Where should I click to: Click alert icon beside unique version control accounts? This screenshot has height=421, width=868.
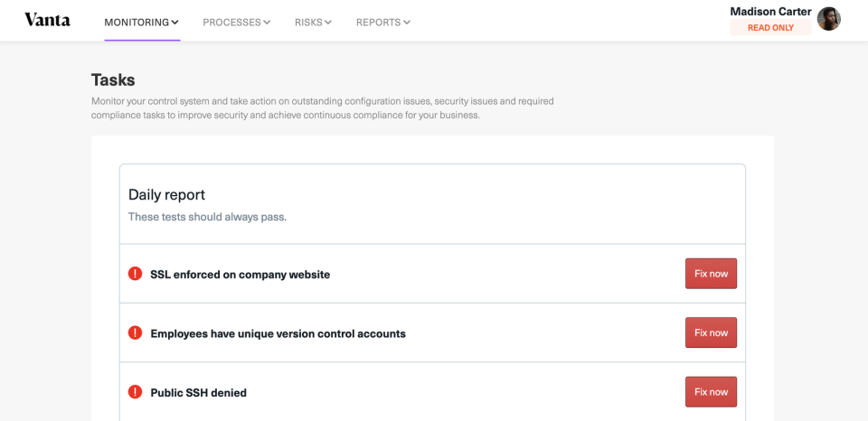coord(135,332)
